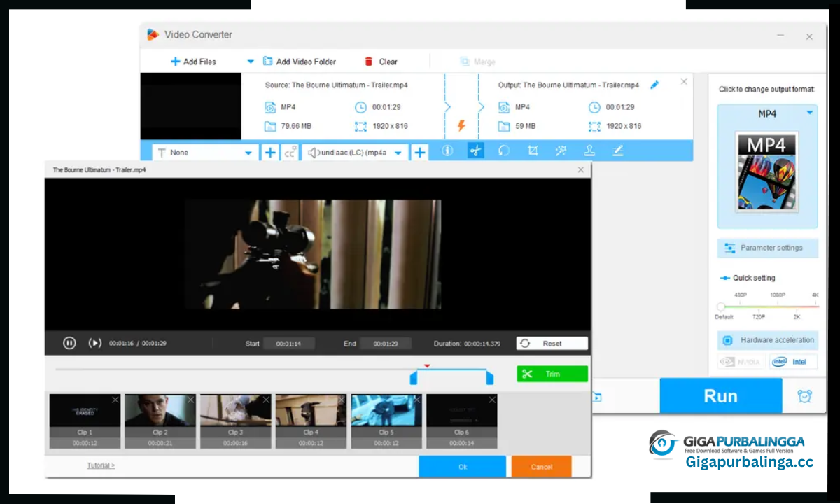Remove the Bourne Ultimatum file from list
The image size is (840, 504).
[x=684, y=82]
